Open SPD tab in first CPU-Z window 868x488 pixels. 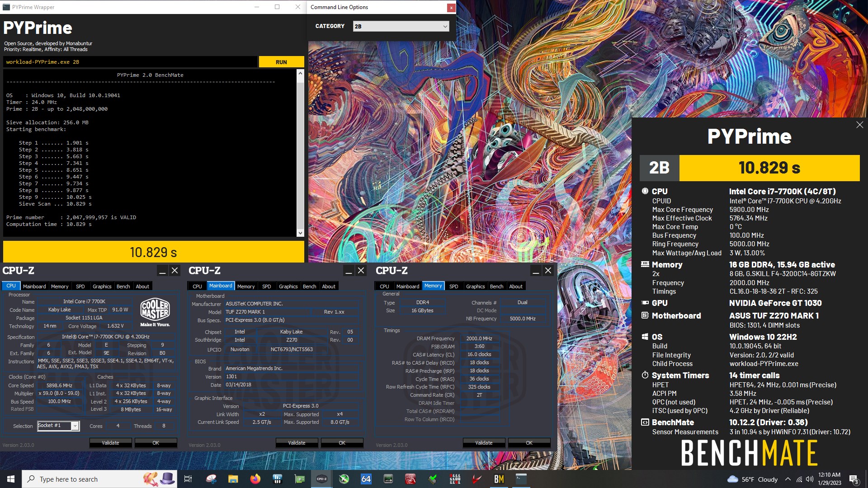(x=80, y=286)
